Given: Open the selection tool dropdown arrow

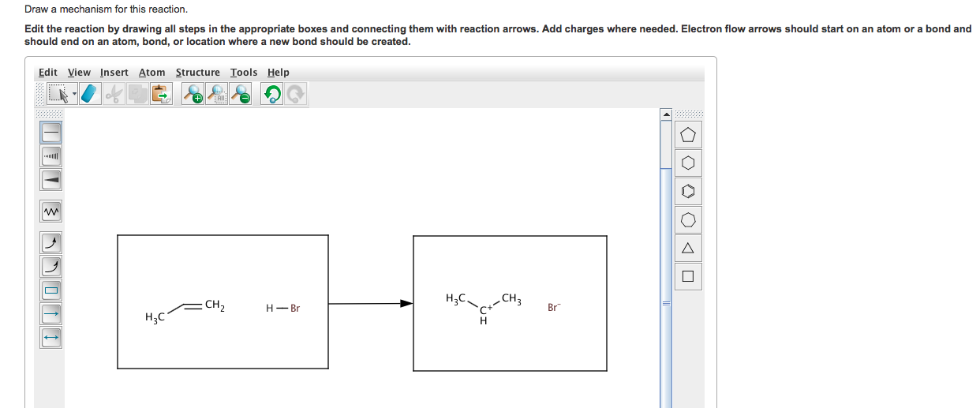Looking at the screenshot, I should tap(75, 95).
